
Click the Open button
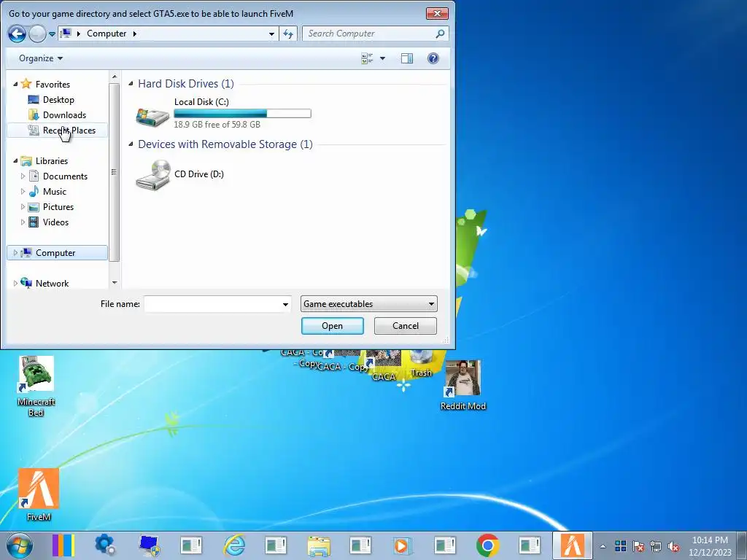333,326
